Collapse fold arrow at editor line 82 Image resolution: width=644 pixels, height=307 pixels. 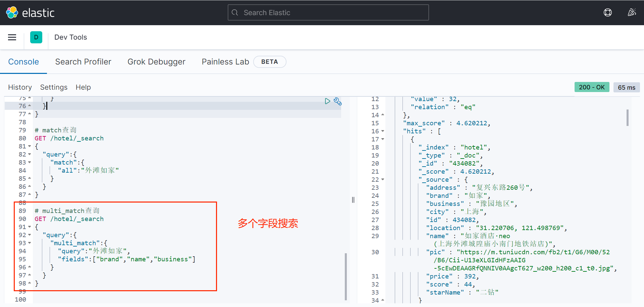[x=30, y=155]
